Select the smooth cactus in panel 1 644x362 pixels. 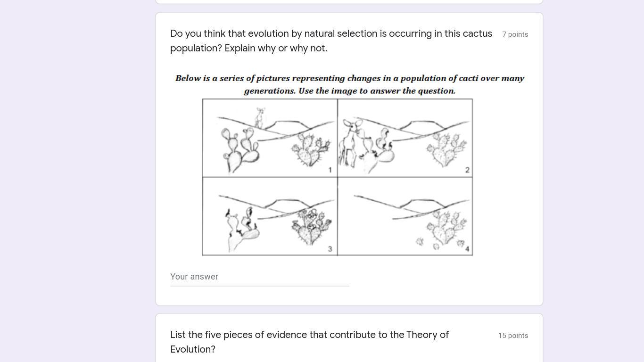(239, 147)
